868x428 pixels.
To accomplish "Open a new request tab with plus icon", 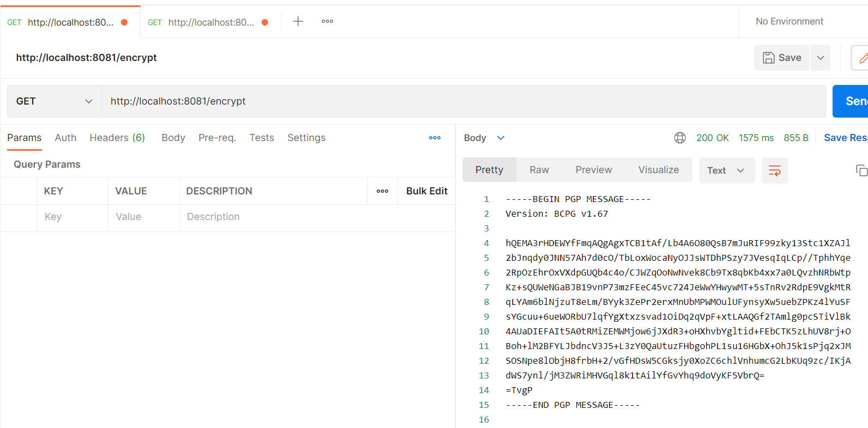I will coord(298,22).
